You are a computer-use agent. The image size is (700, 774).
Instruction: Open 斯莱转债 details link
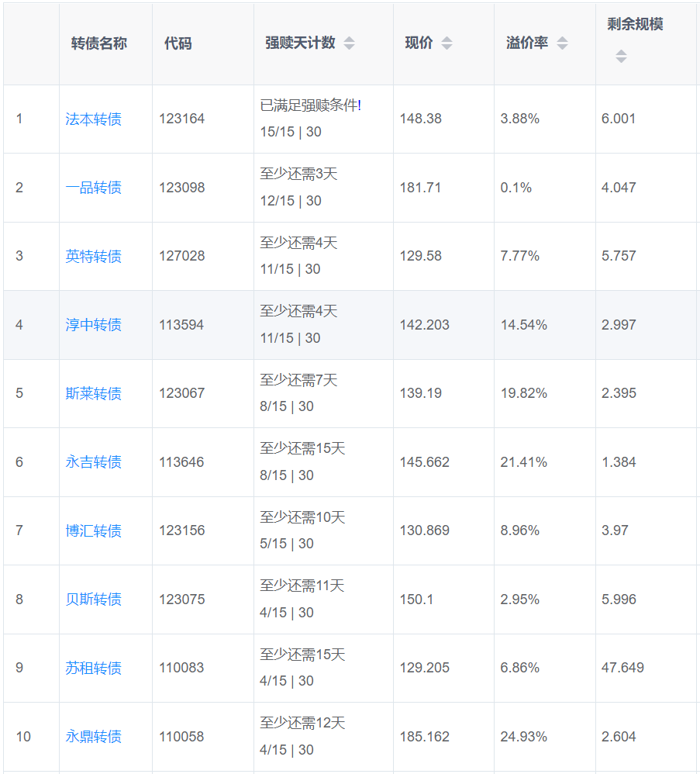(x=94, y=393)
